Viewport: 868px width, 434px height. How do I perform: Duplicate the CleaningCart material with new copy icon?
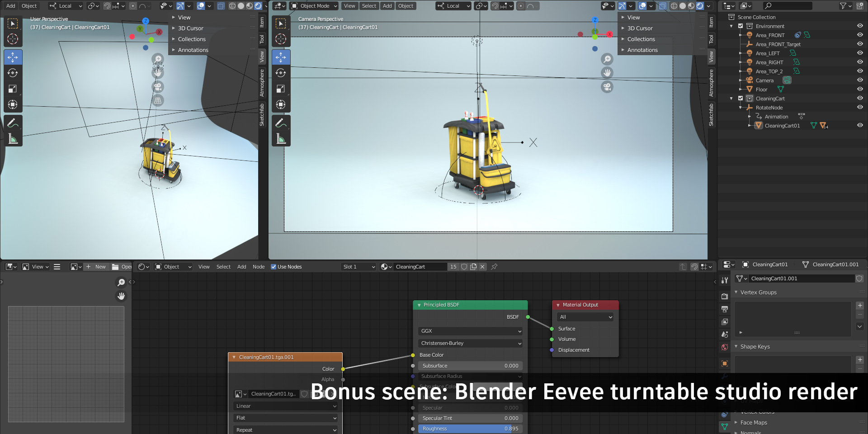pos(473,267)
